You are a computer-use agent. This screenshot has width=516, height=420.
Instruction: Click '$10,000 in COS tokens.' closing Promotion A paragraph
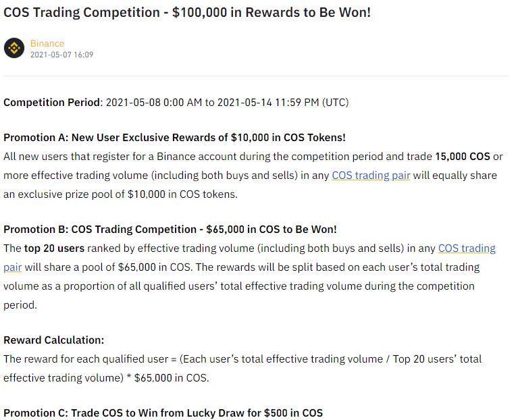click(182, 194)
